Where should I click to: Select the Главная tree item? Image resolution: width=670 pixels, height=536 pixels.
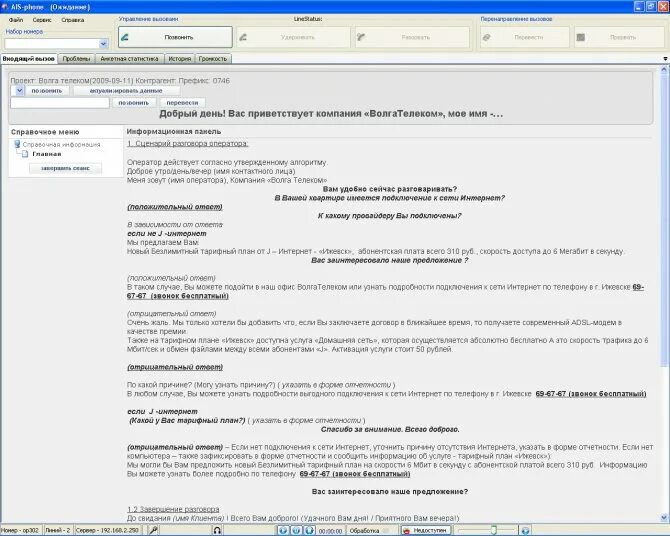pos(47,154)
